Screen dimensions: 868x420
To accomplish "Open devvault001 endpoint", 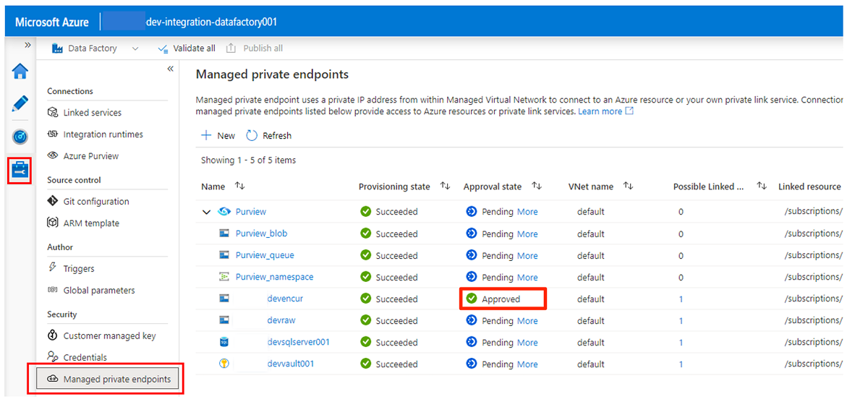I will click(291, 364).
